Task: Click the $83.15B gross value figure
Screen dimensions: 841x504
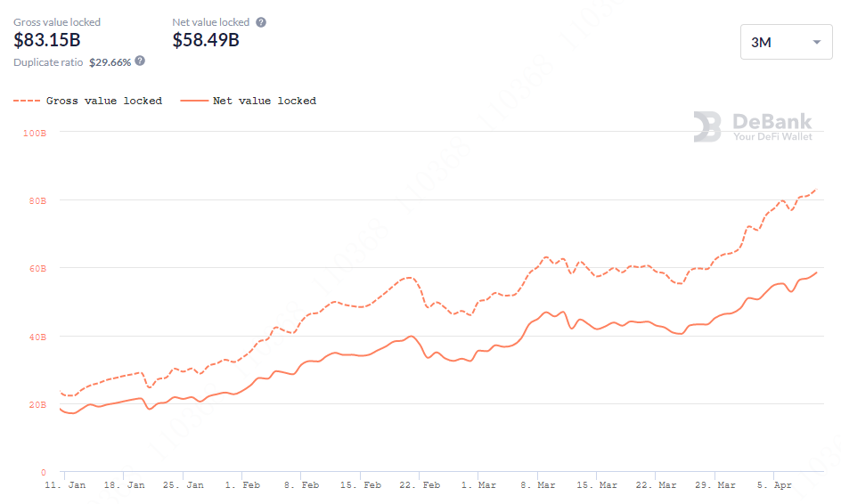Action: [47, 40]
